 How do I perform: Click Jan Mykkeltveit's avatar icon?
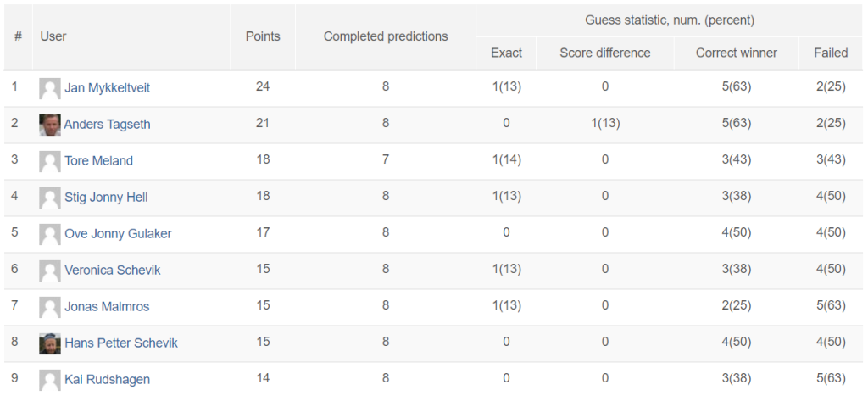click(50, 89)
